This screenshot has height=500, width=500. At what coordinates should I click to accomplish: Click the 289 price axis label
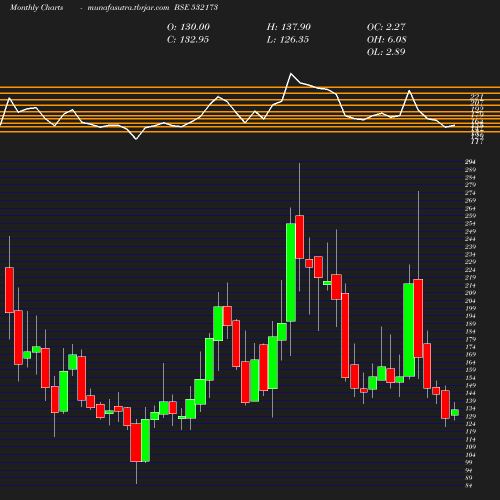click(x=470, y=170)
